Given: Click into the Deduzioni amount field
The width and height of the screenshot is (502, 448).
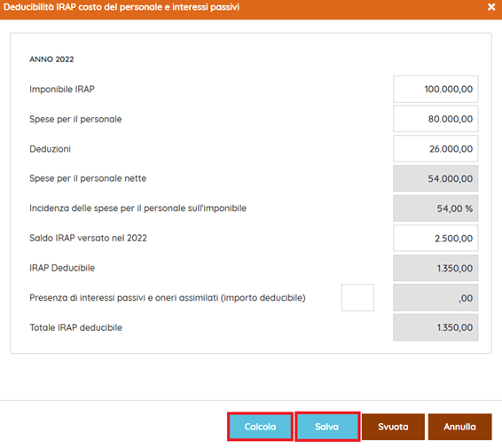Looking at the screenshot, I should [435, 148].
